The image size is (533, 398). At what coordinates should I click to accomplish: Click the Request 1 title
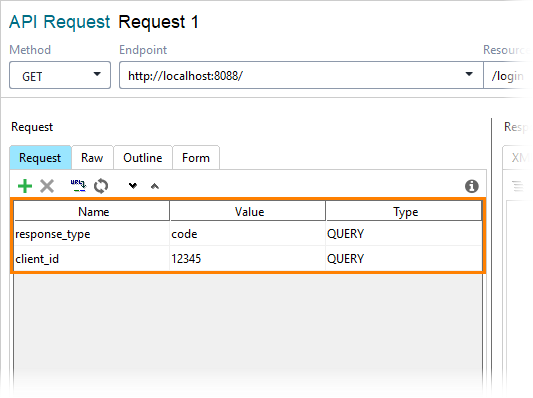coord(158,22)
